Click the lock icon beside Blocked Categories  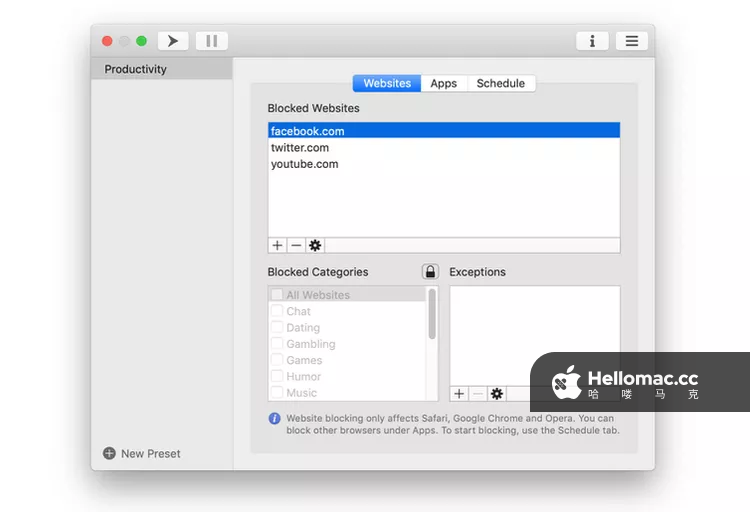tap(430, 272)
